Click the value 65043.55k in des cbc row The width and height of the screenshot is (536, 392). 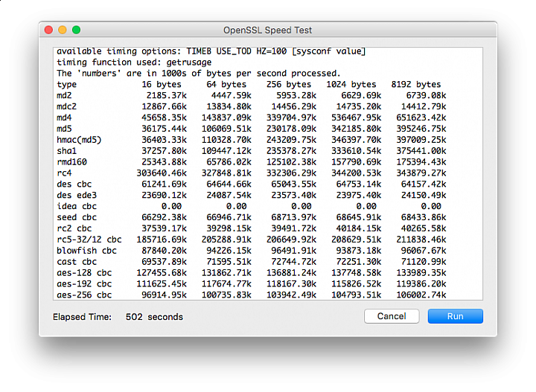(294, 184)
